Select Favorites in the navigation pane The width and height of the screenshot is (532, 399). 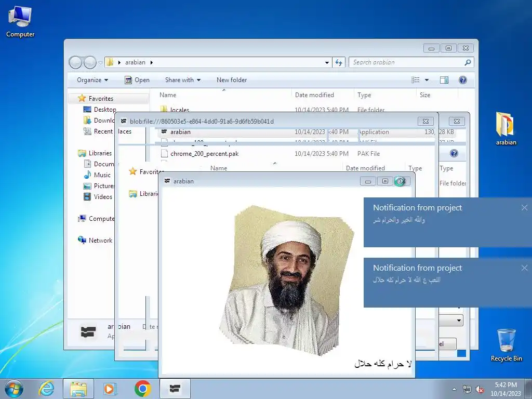coord(101,98)
